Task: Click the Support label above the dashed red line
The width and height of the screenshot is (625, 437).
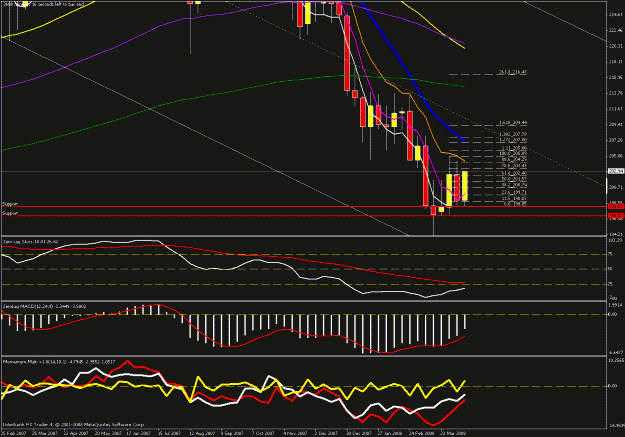Action: pos(10,213)
